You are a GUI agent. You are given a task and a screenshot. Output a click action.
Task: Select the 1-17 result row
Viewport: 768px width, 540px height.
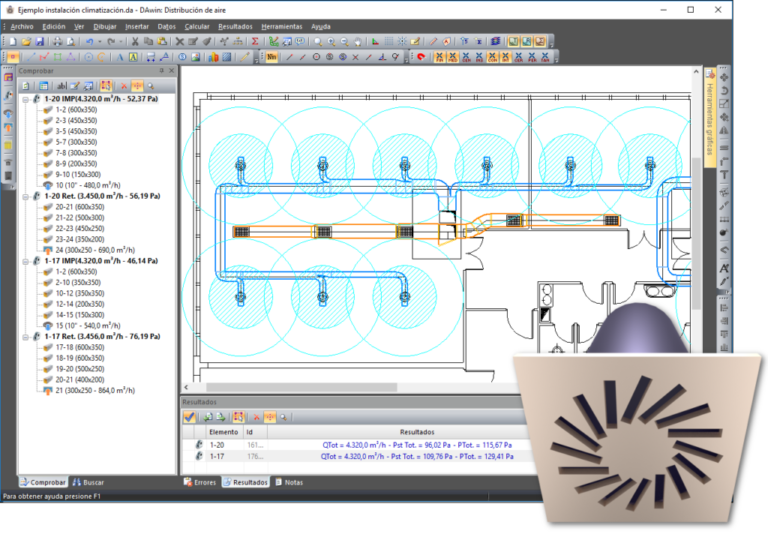(359, 456)
